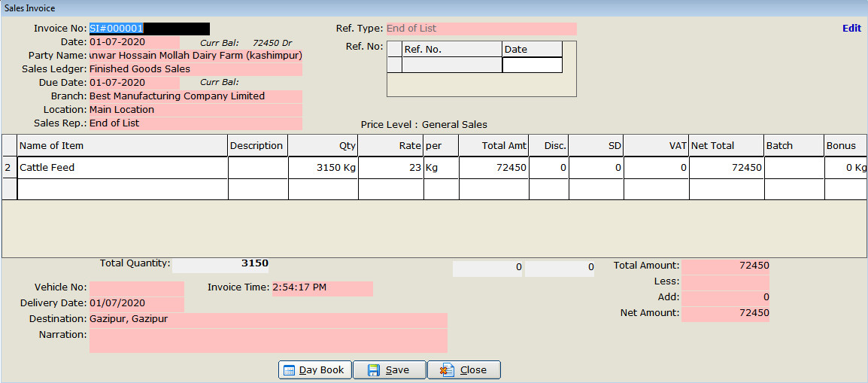The height and width of the screenshot is (383, 868).
Task: Click the Narration text box
Action: [268, 340]
